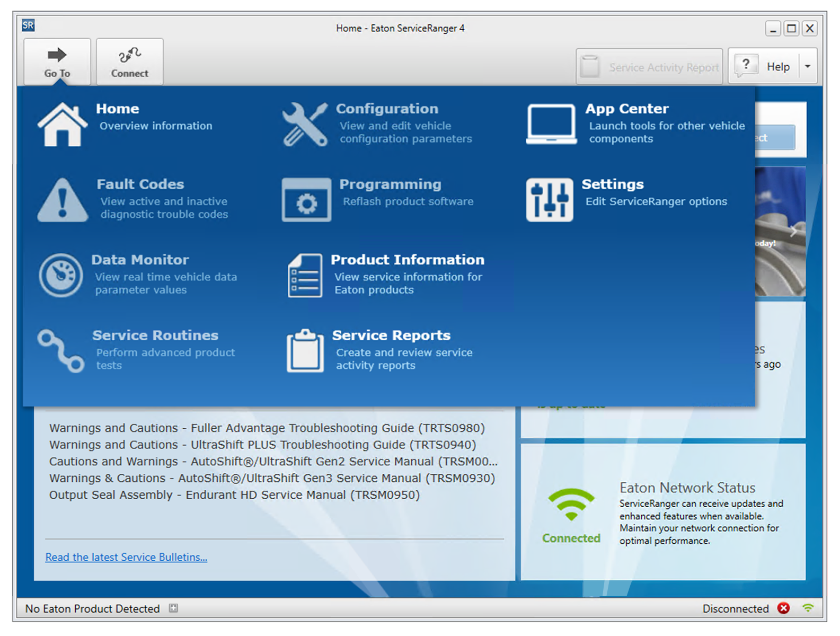Click the Home house icon
840x636 pixels.
coord(63,125)
